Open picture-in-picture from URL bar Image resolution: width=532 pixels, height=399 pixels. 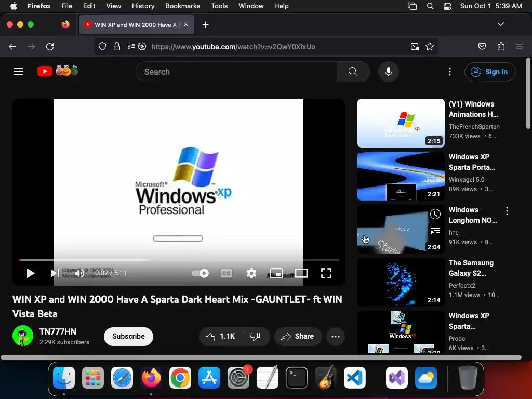pyautogui.click(x=415, y=46)
